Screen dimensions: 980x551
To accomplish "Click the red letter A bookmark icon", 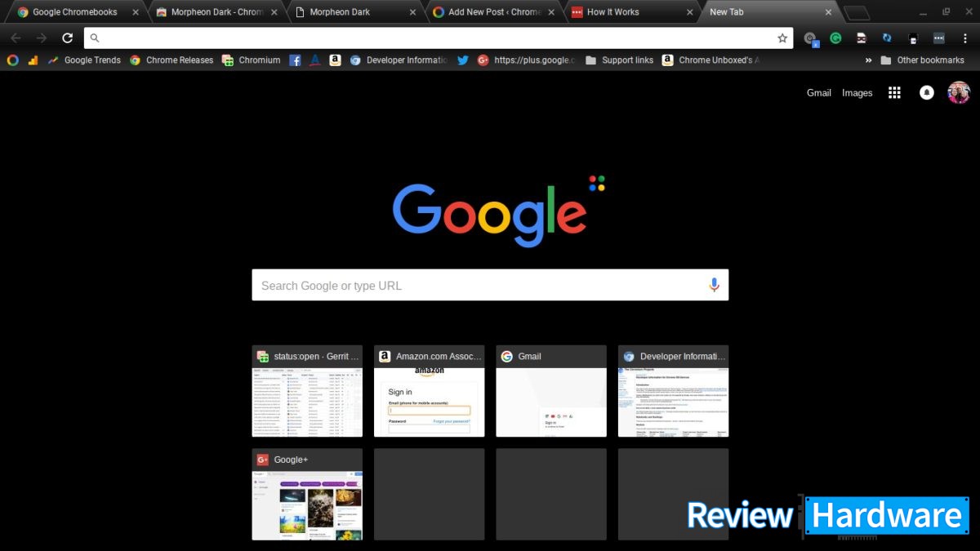I will 315,60.
